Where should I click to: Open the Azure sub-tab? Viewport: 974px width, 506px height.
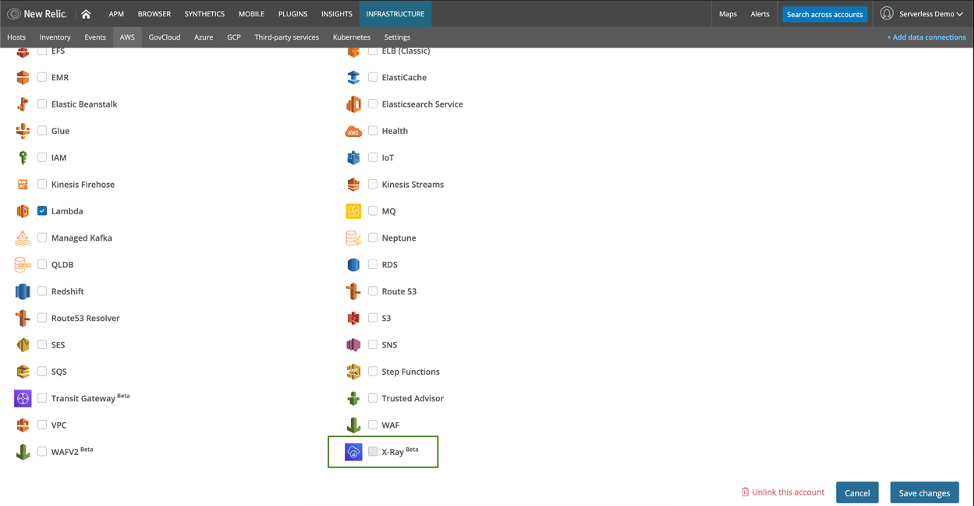pyautogui.click(x=203, y=37)
